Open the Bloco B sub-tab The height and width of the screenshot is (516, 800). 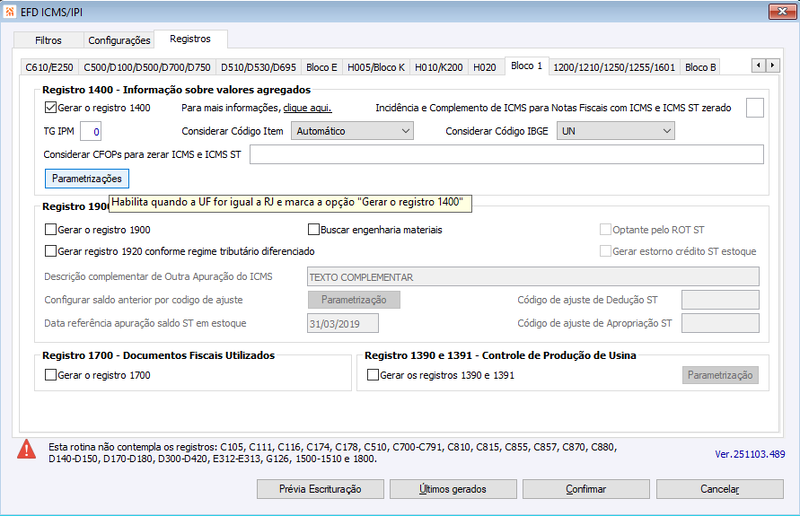(x=701, y=67)
